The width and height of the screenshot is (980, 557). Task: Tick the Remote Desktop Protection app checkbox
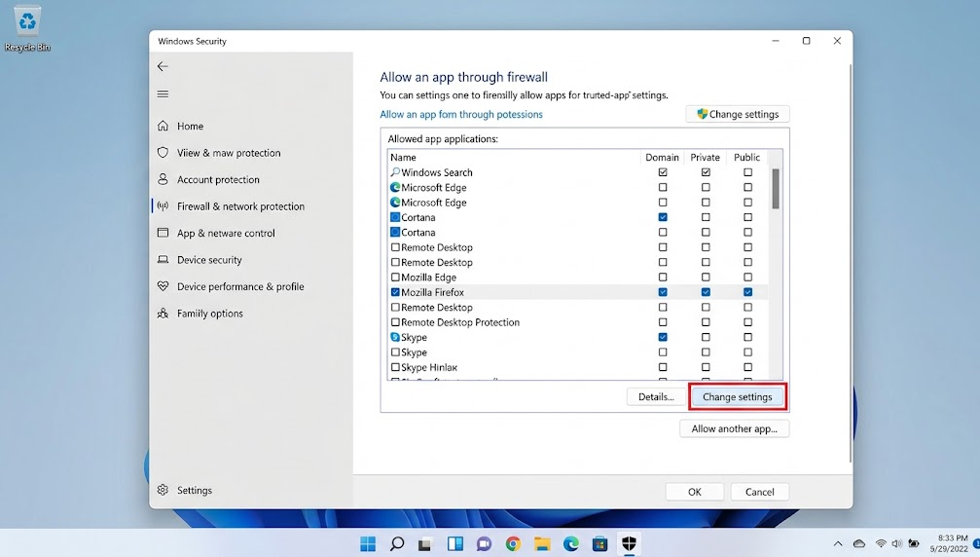(395, 322)
